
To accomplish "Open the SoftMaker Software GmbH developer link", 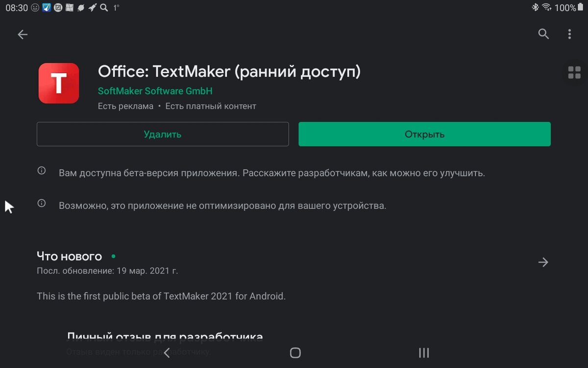I will click(155, 91).
